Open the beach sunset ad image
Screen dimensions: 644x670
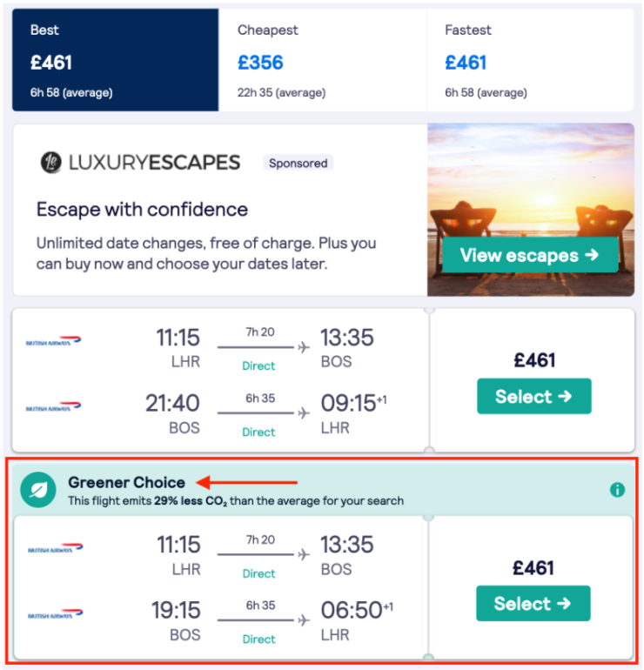point(531,210)
